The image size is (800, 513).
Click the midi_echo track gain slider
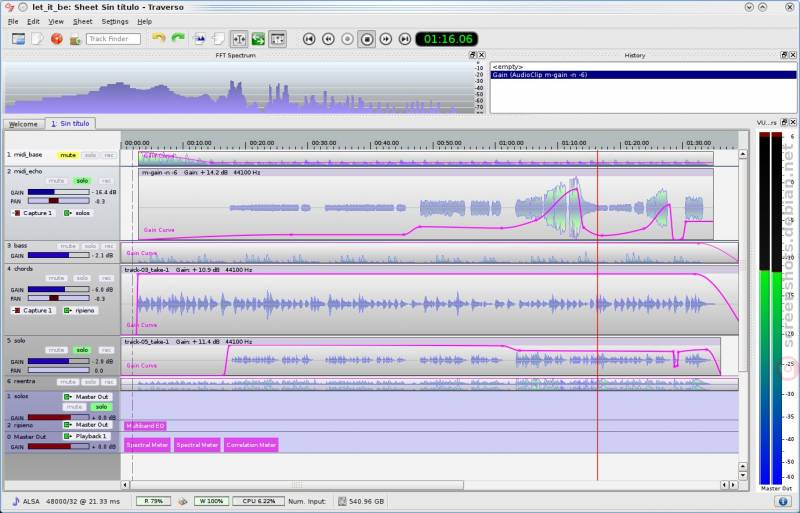click(x=58, y=192)
